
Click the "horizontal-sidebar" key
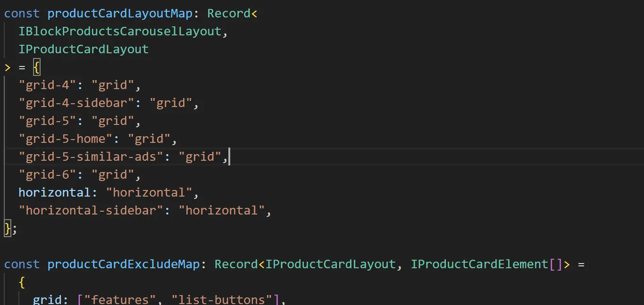[91, 210]
